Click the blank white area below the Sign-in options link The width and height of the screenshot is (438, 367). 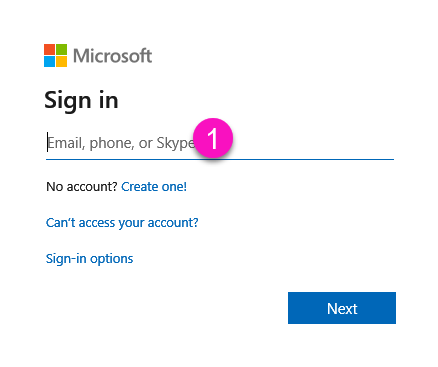(133, 307)
